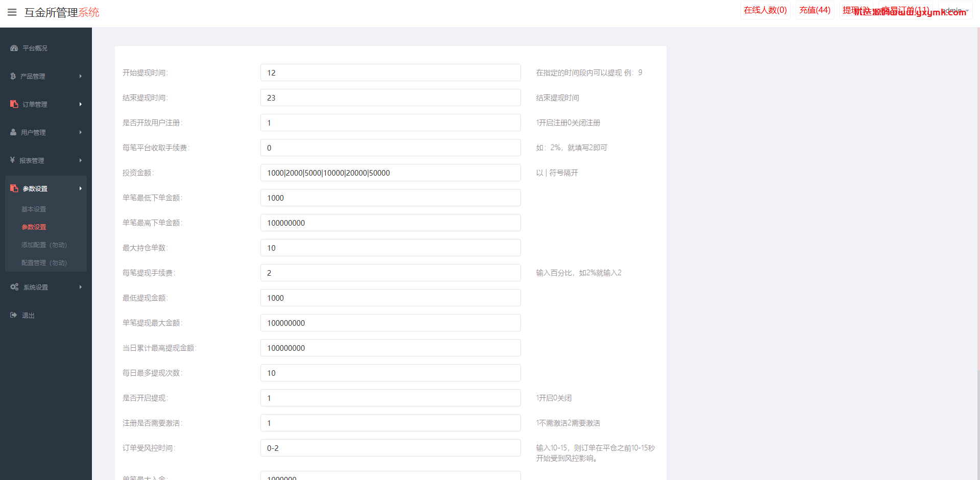
Task: Click the 最大持仓单数 field
Action: coord(391,248)
